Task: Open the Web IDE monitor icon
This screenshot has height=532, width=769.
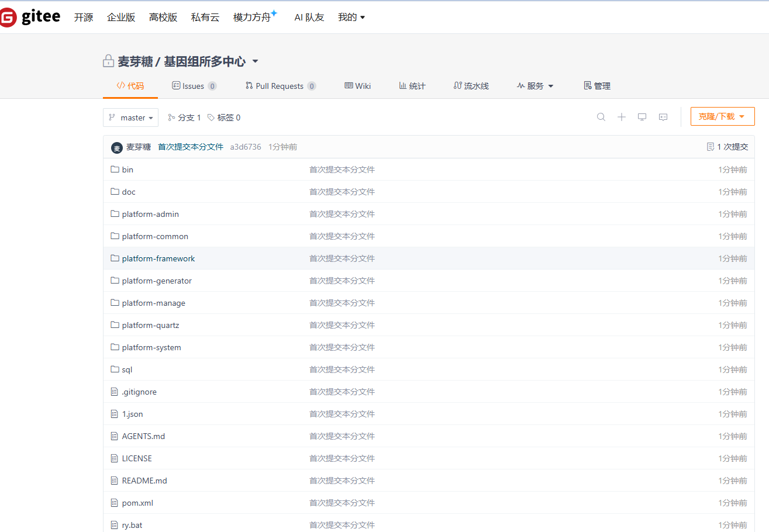Action: coord(642,117)
